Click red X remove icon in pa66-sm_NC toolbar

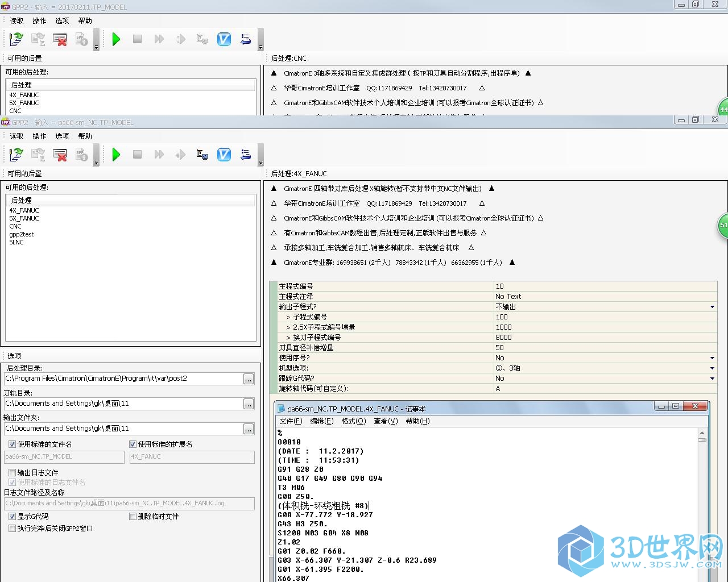click(x=60, y=155)
